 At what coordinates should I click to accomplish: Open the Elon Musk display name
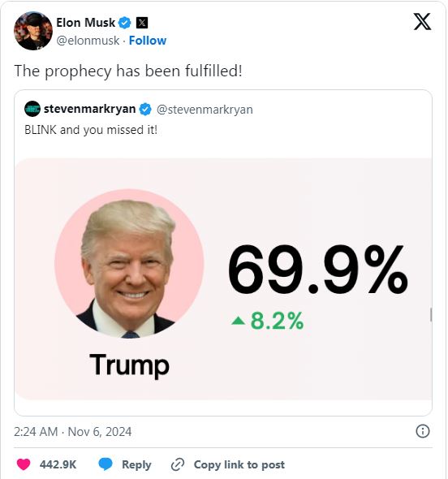point(85,23)
